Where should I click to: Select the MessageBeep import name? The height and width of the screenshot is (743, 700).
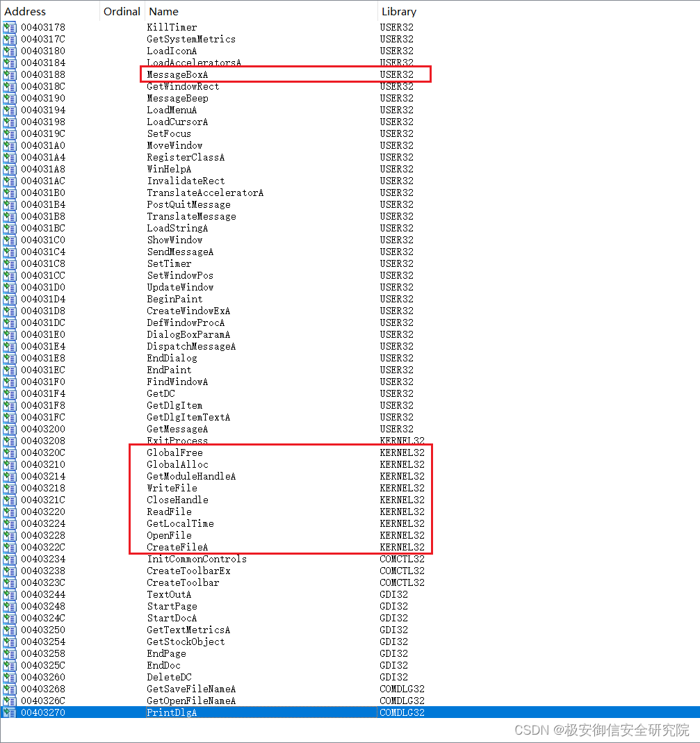[x=178, y=99]
